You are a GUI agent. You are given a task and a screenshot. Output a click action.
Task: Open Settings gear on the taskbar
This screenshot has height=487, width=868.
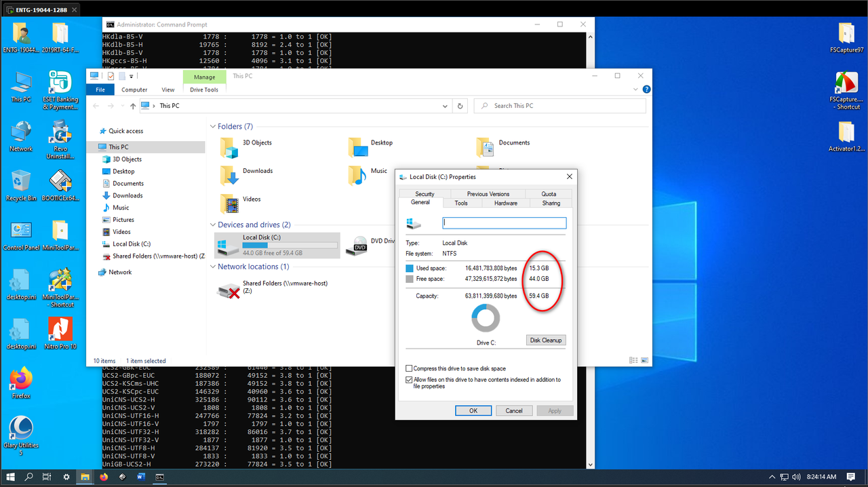(x=66, y=477)
